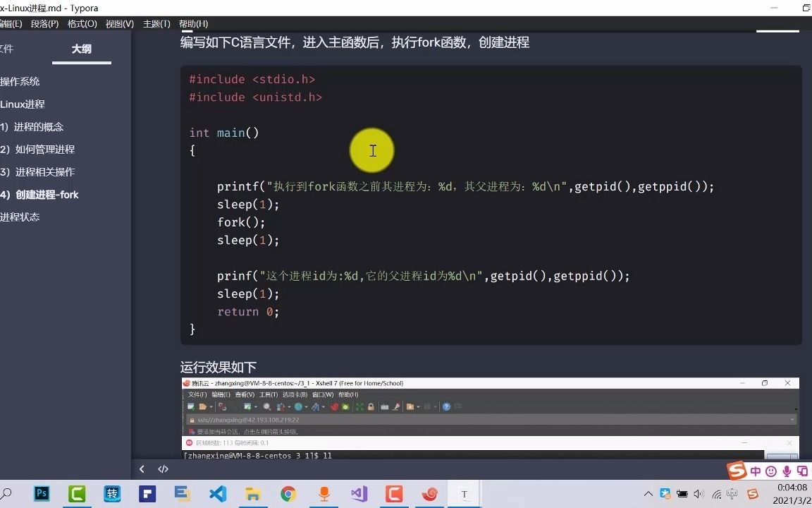Switch to Google Chrome in taskbar
812x508 pixels.
[x=288, y=493]
